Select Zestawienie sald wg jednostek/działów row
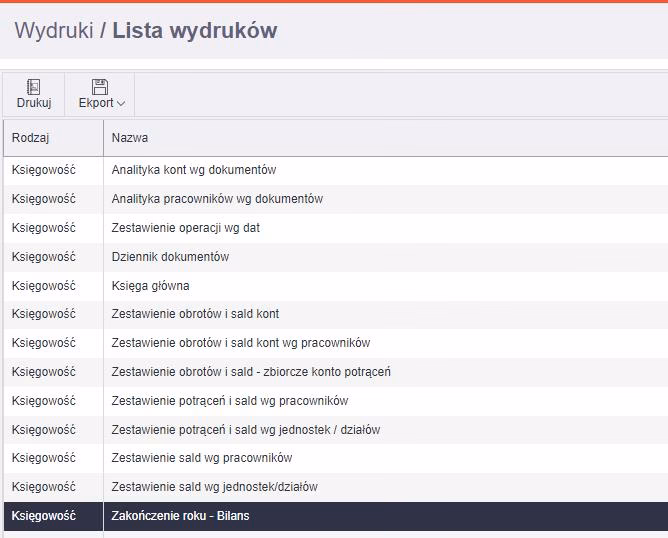Image resolution: width=668 pixels, height=538 pixels. coord(336,487)
